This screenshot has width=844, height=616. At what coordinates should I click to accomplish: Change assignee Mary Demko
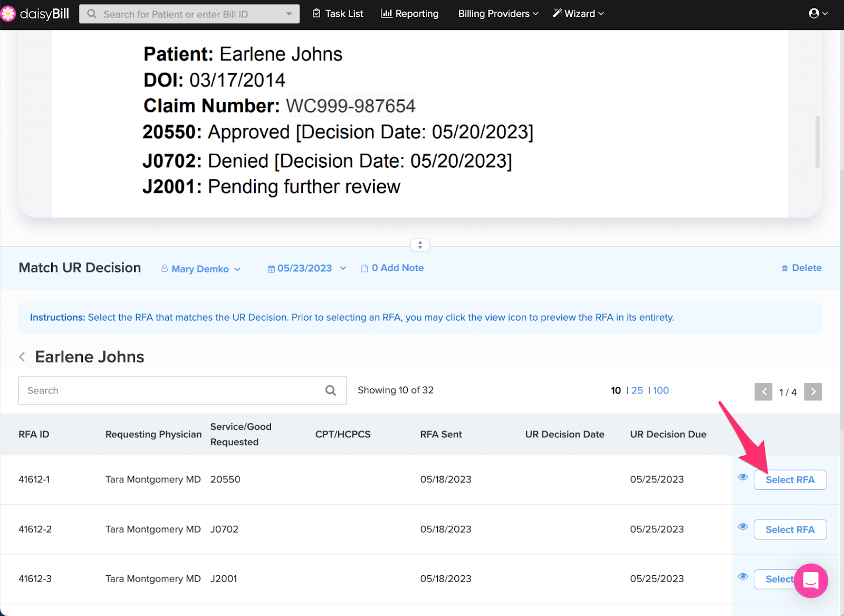tap(200, 269)
